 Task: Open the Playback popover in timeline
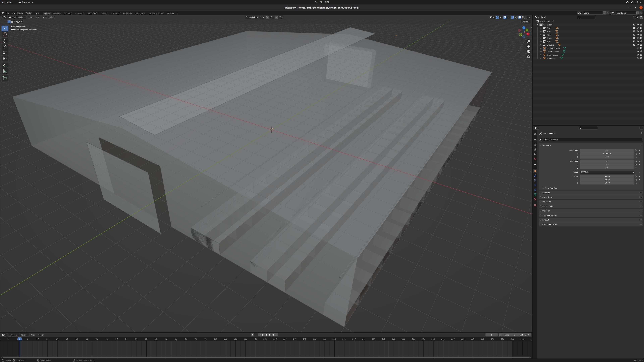click(13, 335)
